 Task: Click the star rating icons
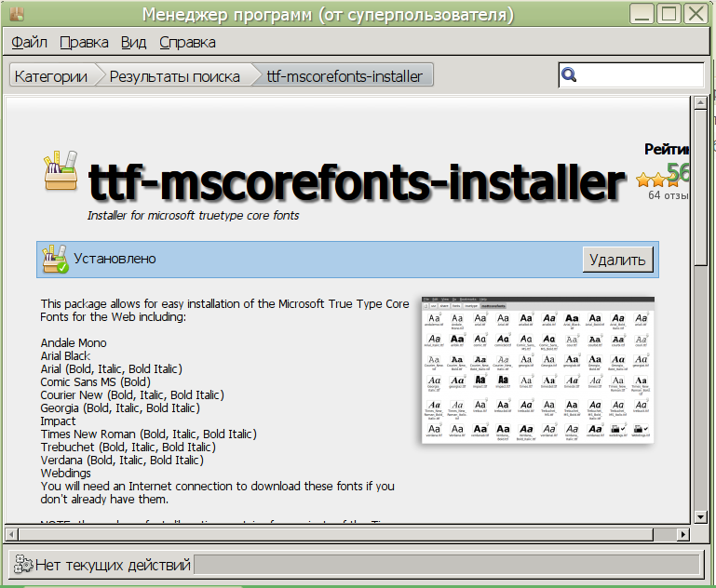point(660,180)
